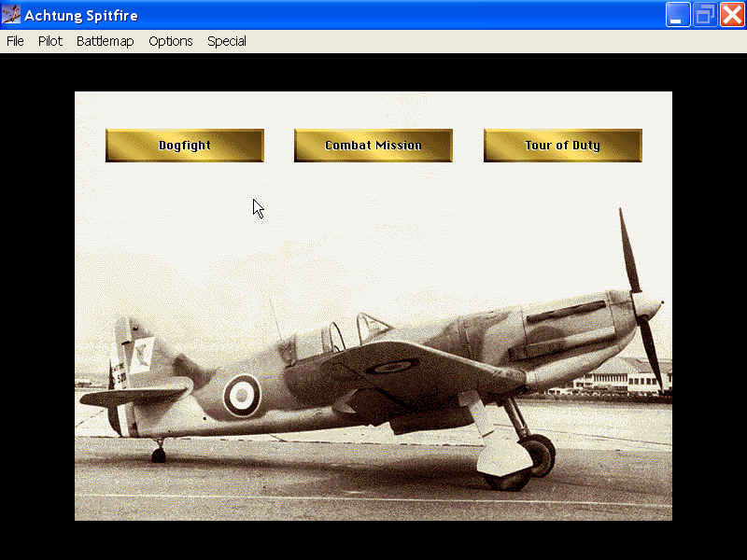The height and width of the screenshot is (560, 747).
Task: Click the Achtung Spitfire title bar icon
Action: click(x=11, y=15)
